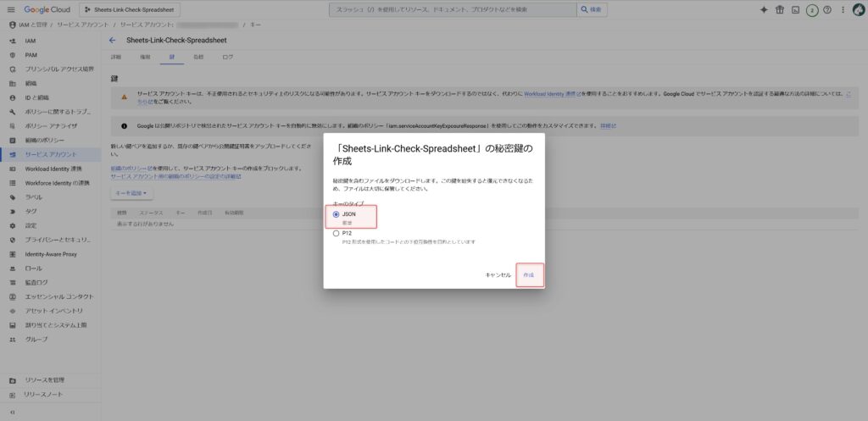Activate Cloud Shell terminal icon

(x=795, y=9)
